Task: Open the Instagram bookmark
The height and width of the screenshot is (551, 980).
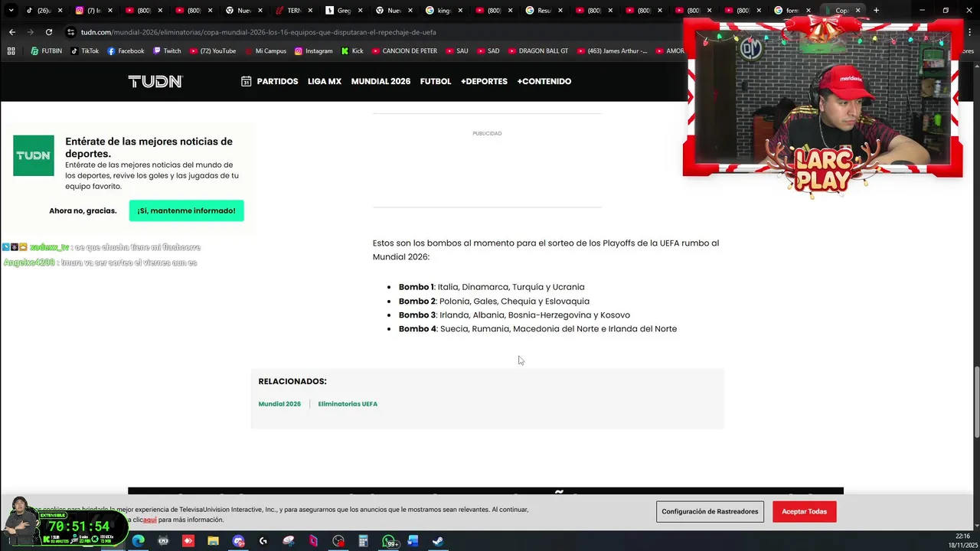Action: tap(314, 51)
